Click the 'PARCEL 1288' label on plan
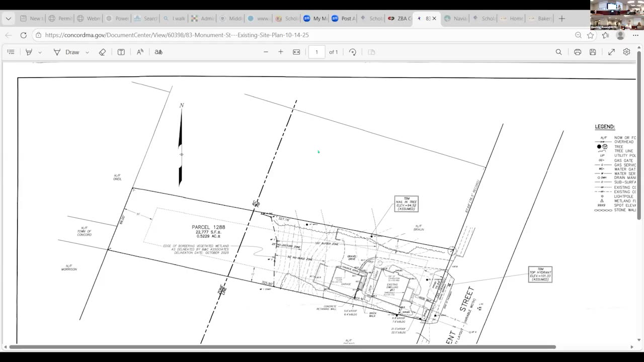This screenshot has height=362, width=644. tap(208, 227)
